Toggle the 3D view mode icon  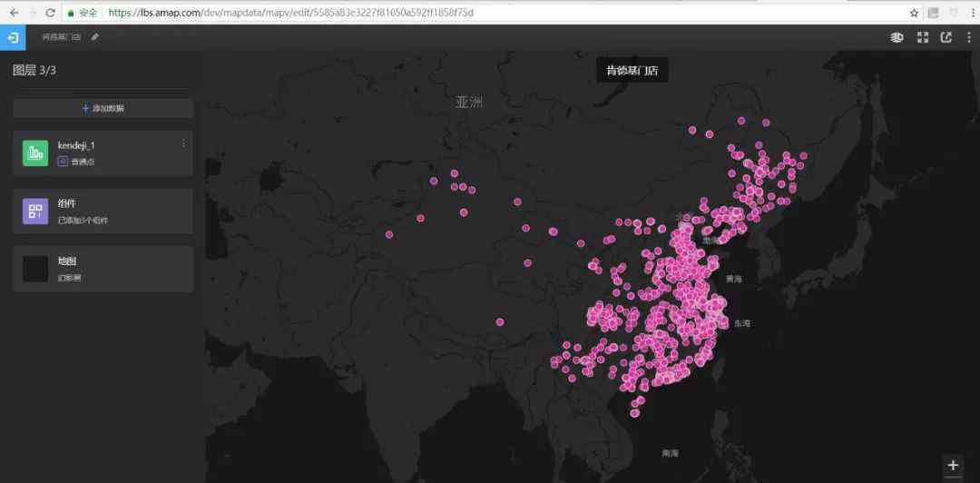897,37
